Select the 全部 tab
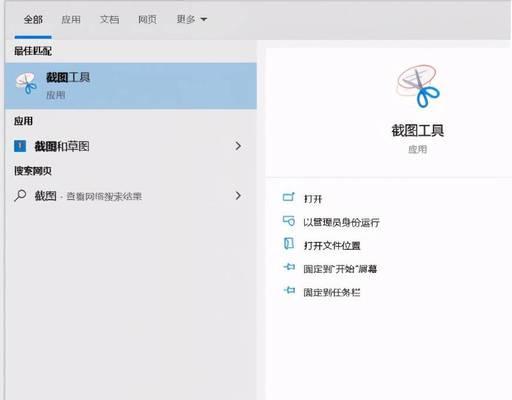 tap(33, 20)
